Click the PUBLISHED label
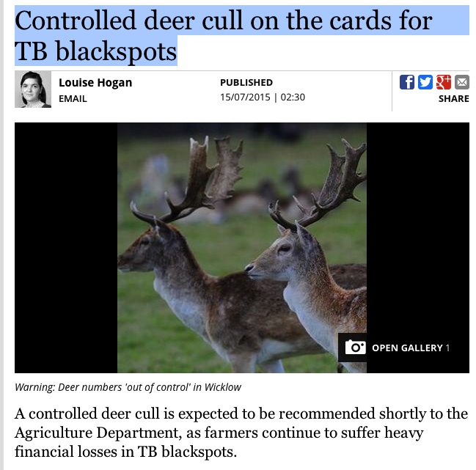The image size is (476, 470). [x=246, y=83]
